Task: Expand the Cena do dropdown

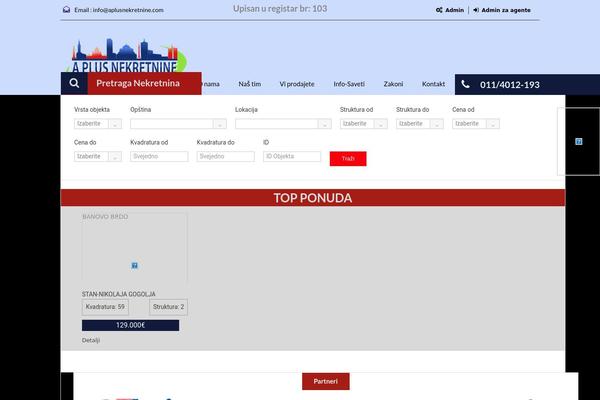Action: [x=98, y=156]
